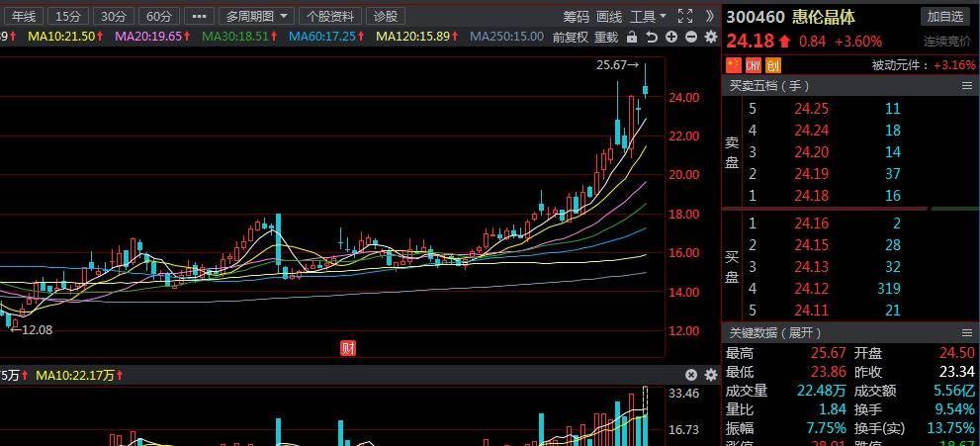The height and width of the screenshot is (446, 980).
Task: Switch to 60分 period tab
Action: (158, 16)
